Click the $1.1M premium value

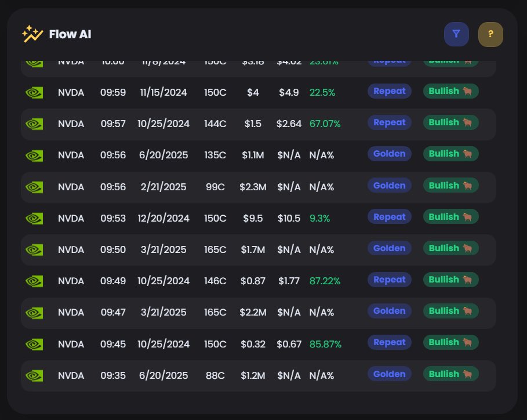click(x=253, y=155)
